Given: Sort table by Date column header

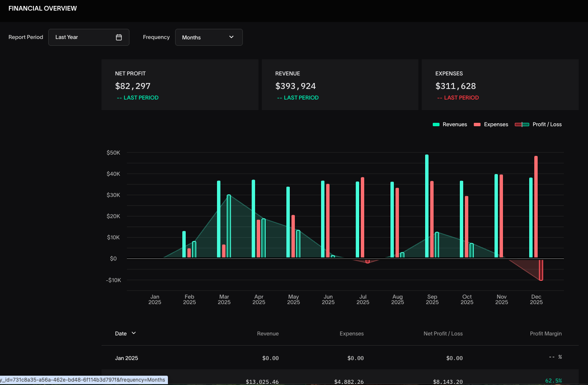Looking at the screenshot, I should (121, 334).
